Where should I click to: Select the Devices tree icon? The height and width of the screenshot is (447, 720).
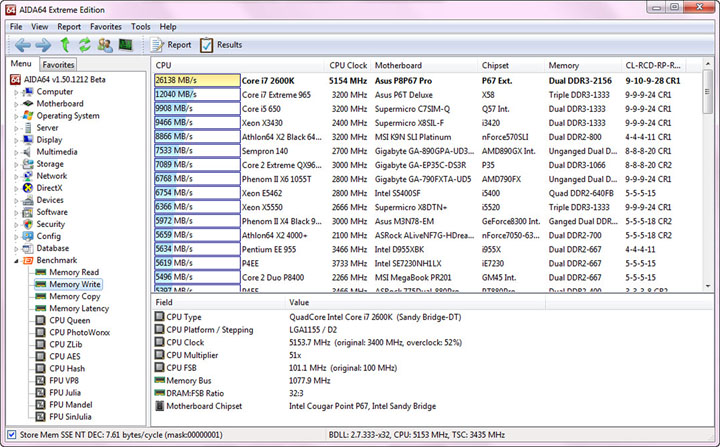(x=28, y=200)
